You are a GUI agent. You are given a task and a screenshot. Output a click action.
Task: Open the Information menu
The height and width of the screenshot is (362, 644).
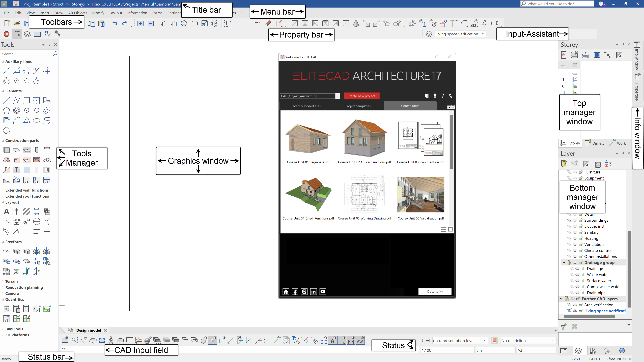137,13
